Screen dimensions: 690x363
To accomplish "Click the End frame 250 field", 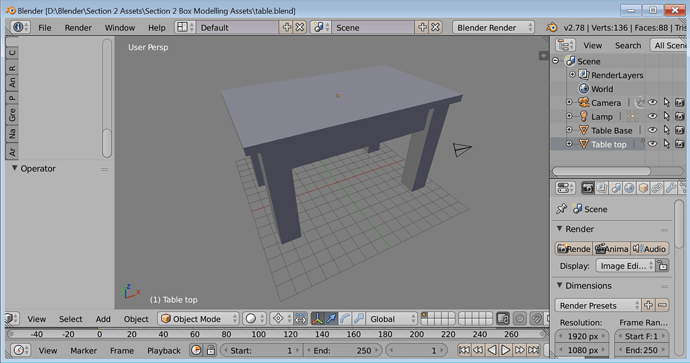I will [x=341, y=350].
